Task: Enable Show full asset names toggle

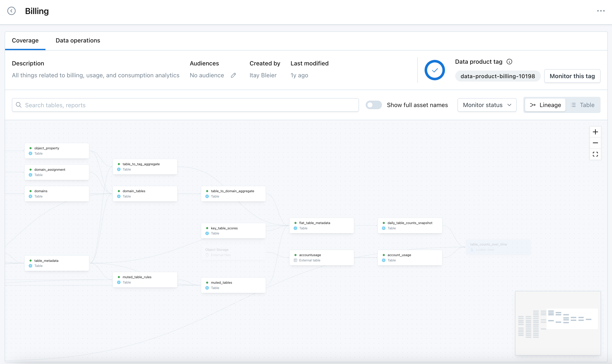Action: [x=374, y=105]
